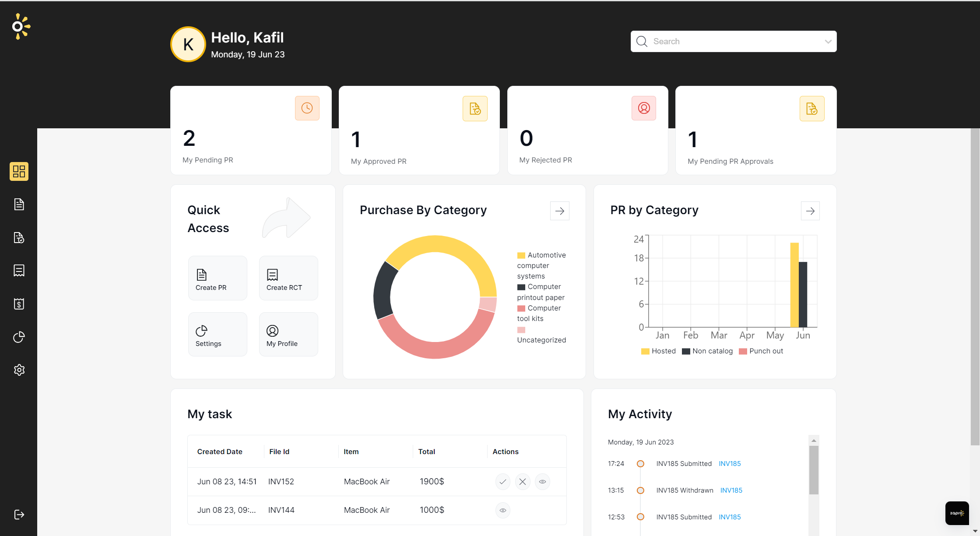980x536 pixels.
Task: Log out using the sidebar exit icon
Action: coord(19,514)
